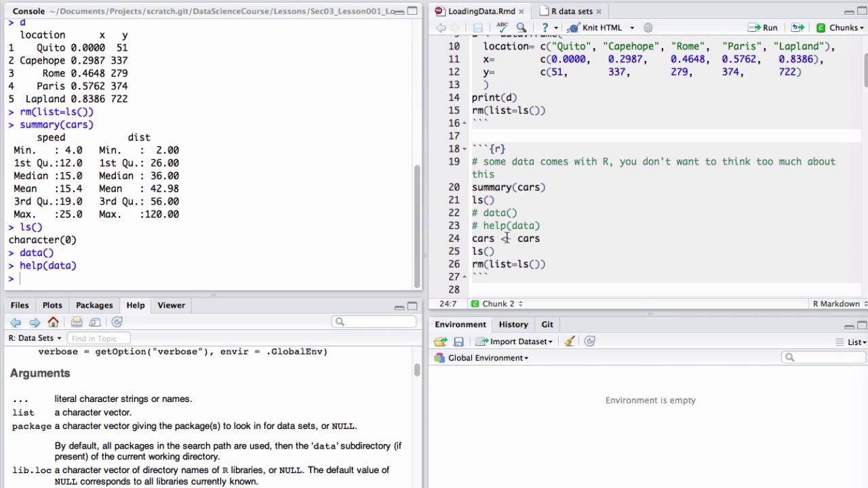The width and height of the screenshot is (868, 488).
Task: Maximize the source editor pane
Action: click(862, 11)
